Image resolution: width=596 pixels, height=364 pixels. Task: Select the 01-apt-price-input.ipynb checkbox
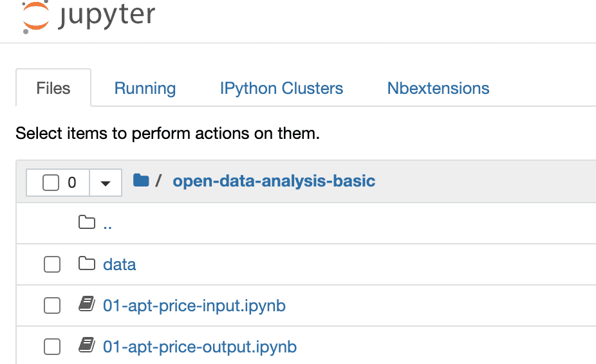[51, 305]
